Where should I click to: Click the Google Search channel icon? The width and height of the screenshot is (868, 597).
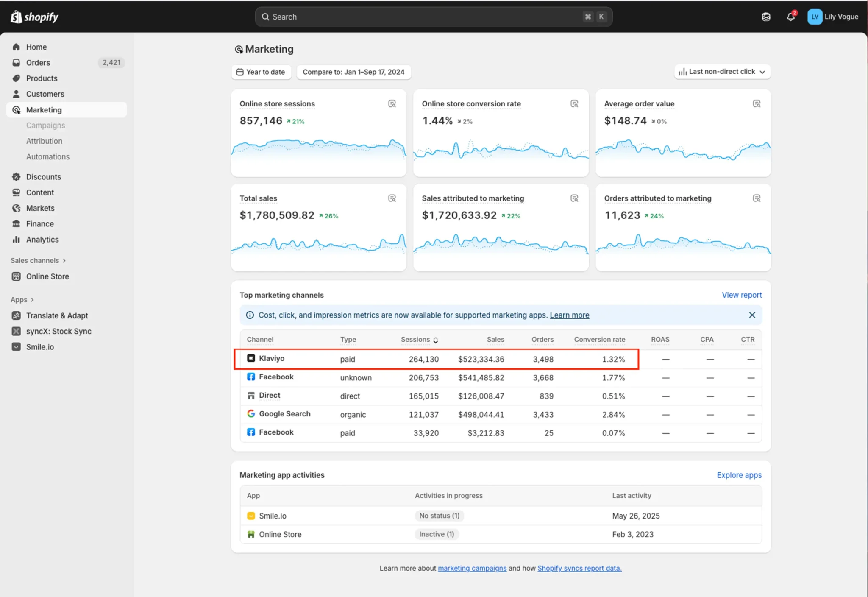(251, 413)
